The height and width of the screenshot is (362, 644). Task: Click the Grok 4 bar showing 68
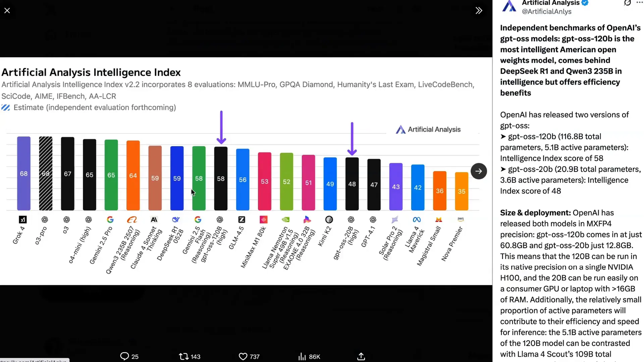coord(24,173)
